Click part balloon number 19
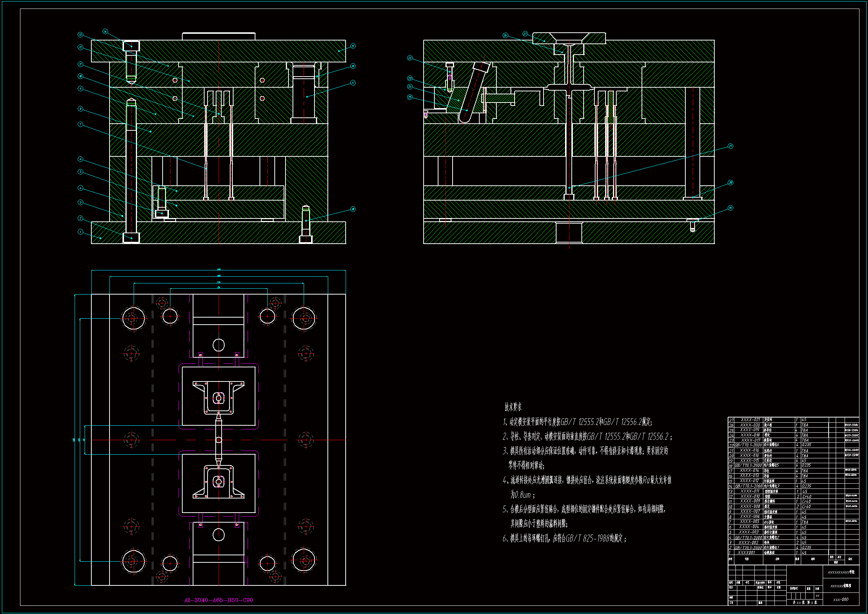 click(730, 208)
